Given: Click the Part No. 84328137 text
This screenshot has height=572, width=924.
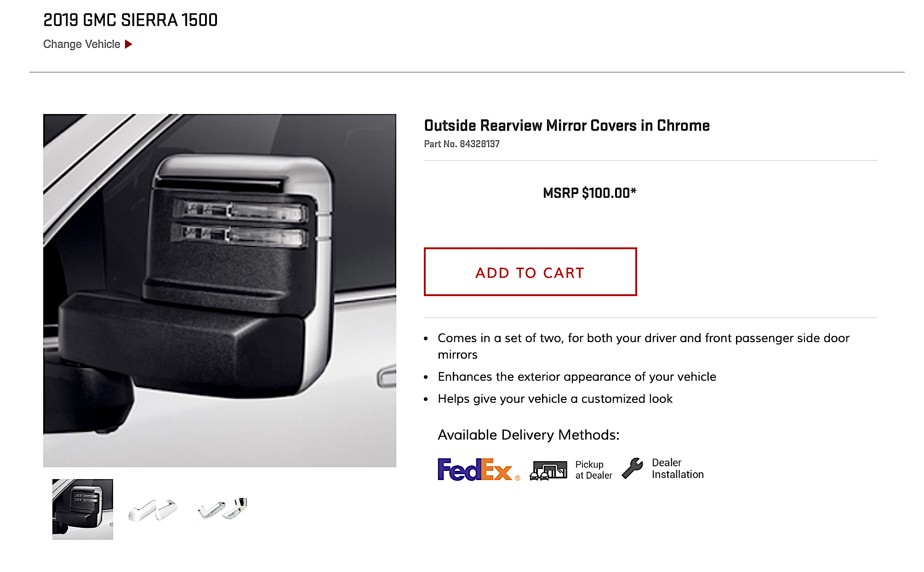Looking at the screenshot, I should [x=462, y=144].
